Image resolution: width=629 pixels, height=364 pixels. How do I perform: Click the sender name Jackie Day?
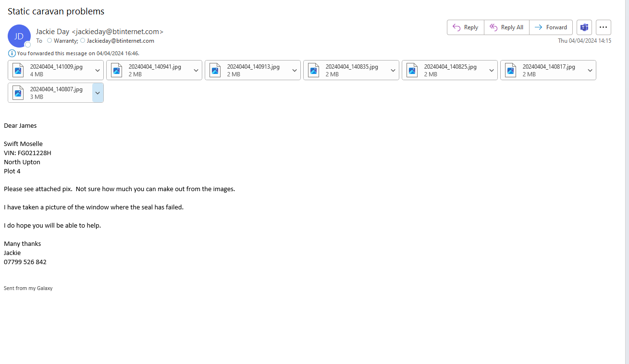pos(52,32)
